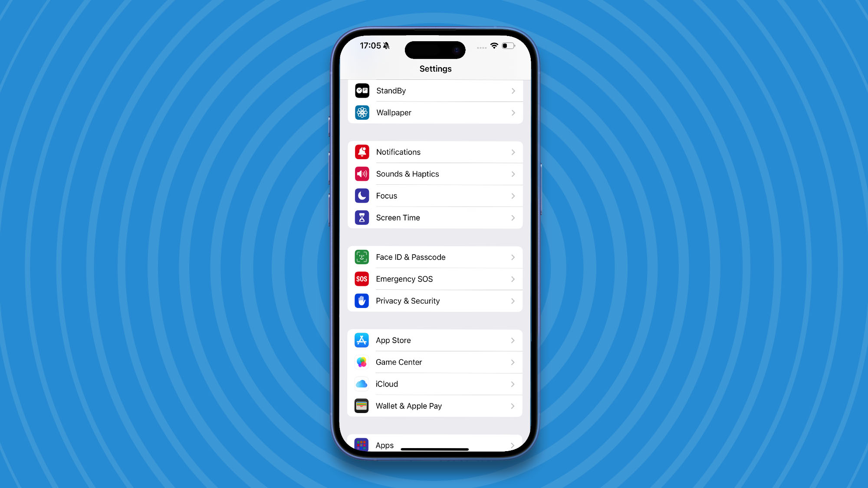Open the Wallpaper settings
Viewport: 868px width, 488px height.
coord(434,113)
